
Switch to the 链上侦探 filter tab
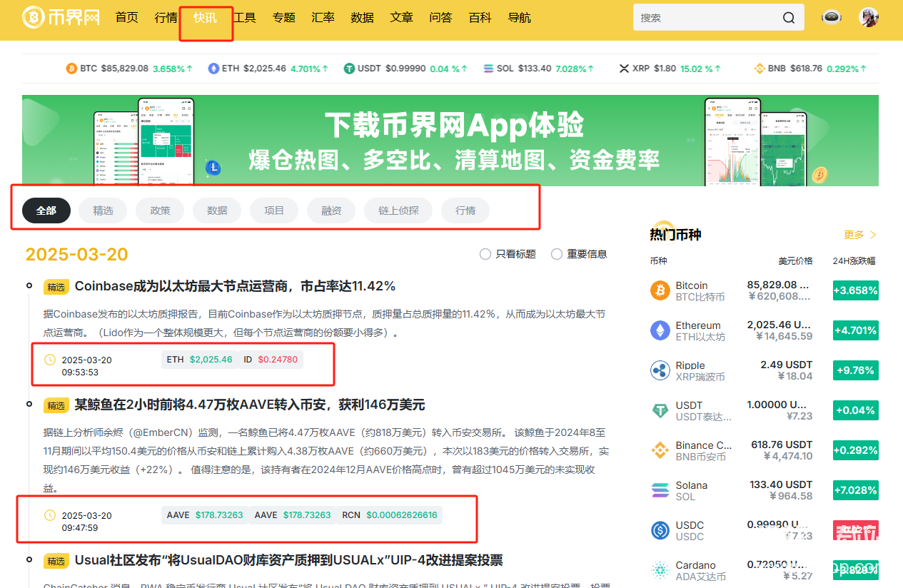click(398, 211)
